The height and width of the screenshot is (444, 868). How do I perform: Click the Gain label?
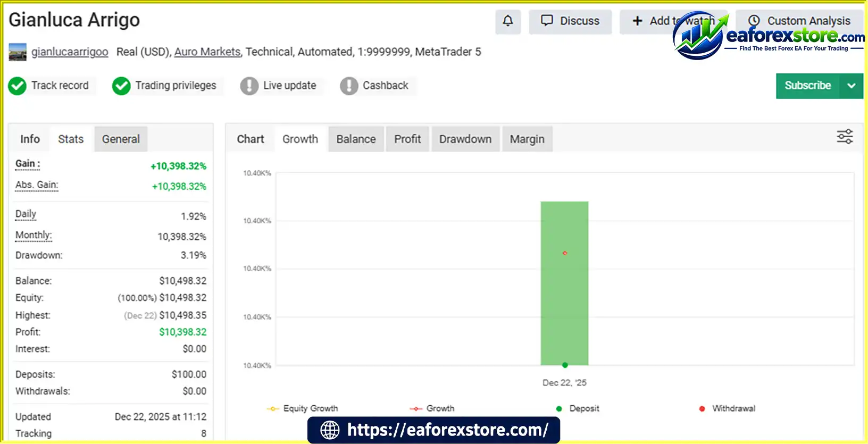pos(28,164)
